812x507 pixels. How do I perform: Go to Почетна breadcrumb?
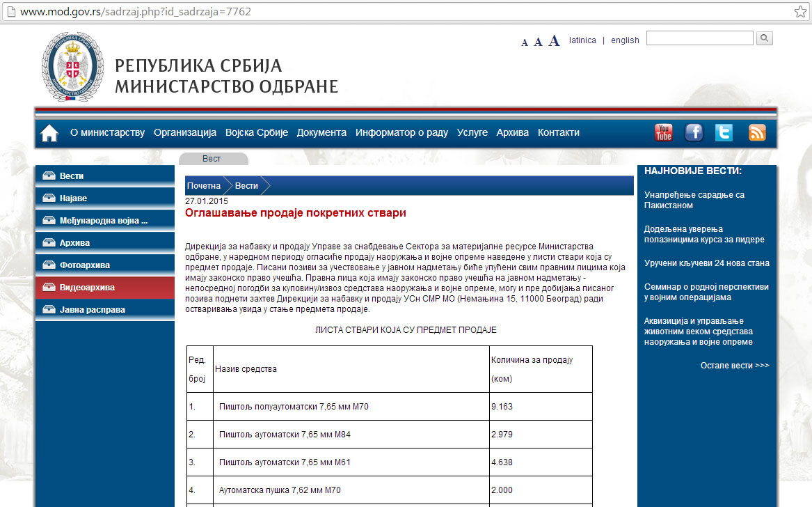coord(204,185)
